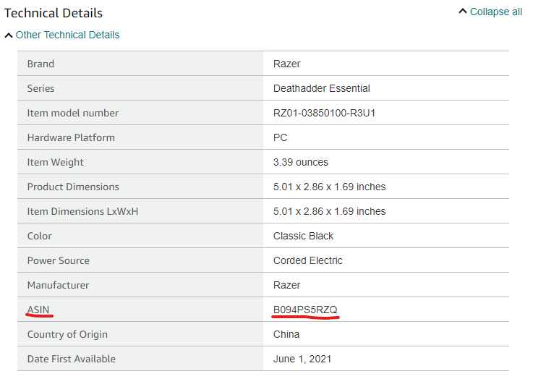
Task: Select the ASIN value B094PS5RZQ
Action: [x=305, y=310]
